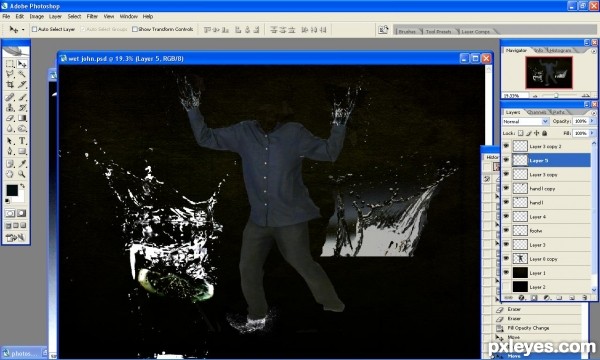Select the Eyedropper tool

22,164
